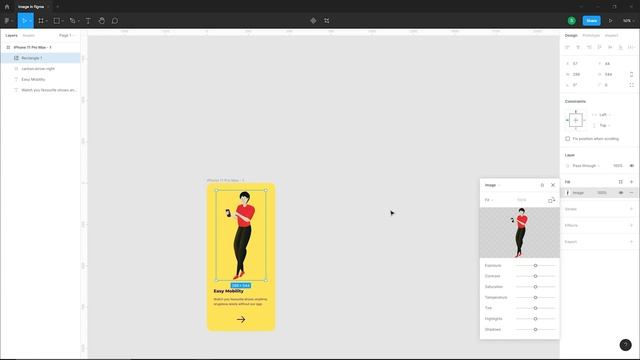Open horizontal constraint Left dropdown
Viewport: 640px width, 360px height.
pos(604,115)
